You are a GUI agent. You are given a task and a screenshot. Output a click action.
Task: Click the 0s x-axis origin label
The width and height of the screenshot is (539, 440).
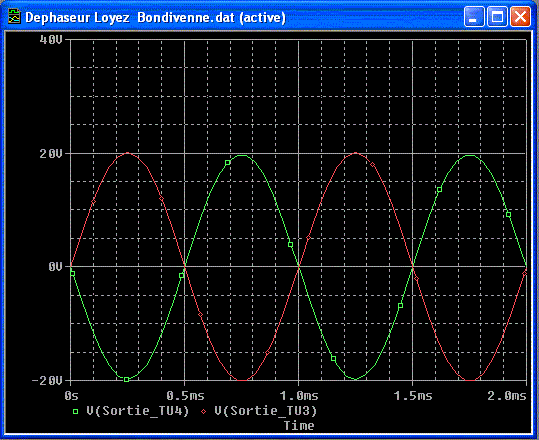[72, 396]
